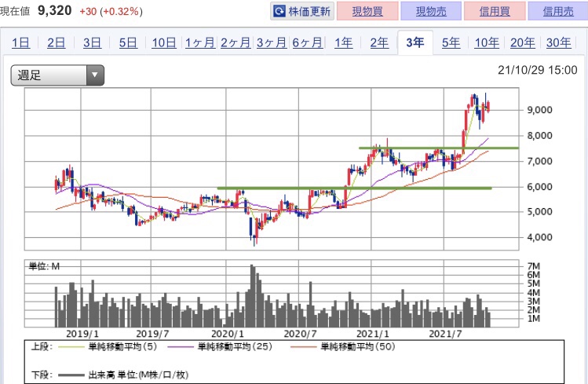Switch chart period to 6ヶ月
The width and height of the screenshot is (588, 384).
click(x=308, y=42)
